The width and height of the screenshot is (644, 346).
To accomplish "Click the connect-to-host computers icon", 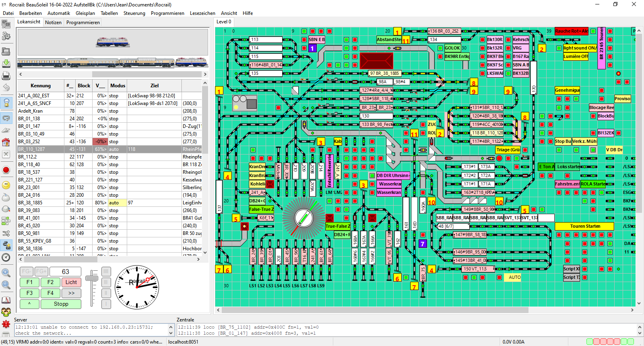I will click(x=6, y=25).
